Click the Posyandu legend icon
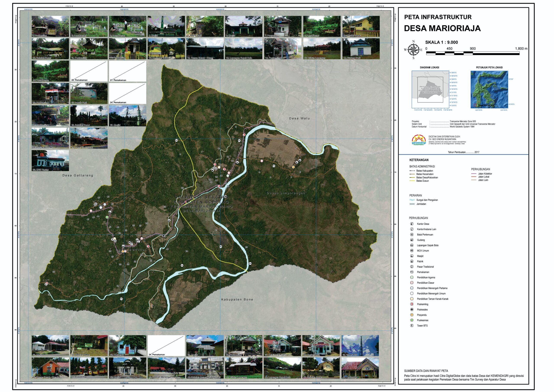The image size is (554, 392). 412,315
